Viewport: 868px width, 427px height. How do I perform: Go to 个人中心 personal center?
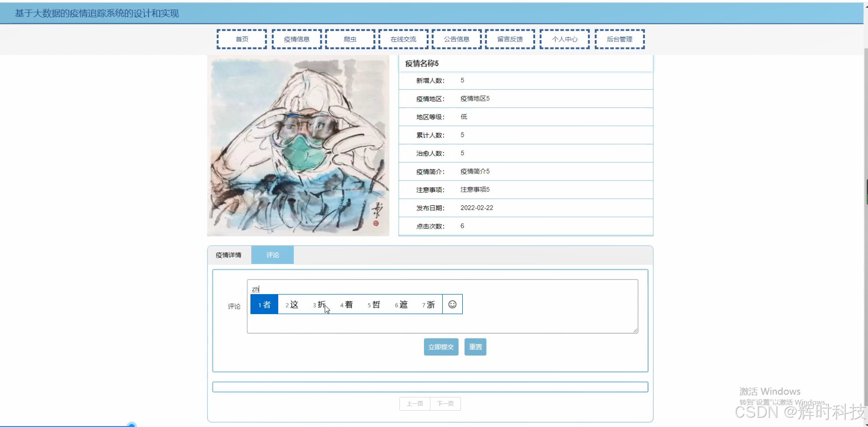coord(564,39)
